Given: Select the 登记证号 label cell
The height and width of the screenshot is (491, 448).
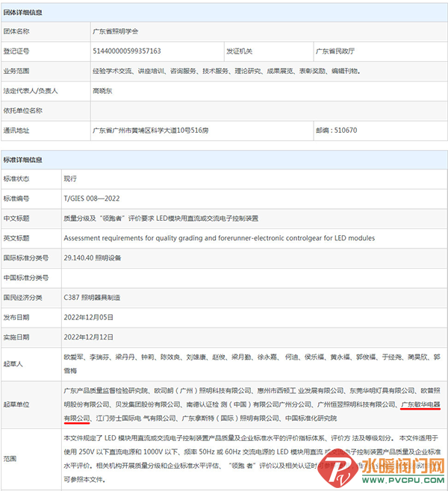Looking at the screenshot, I should (46, 51).
